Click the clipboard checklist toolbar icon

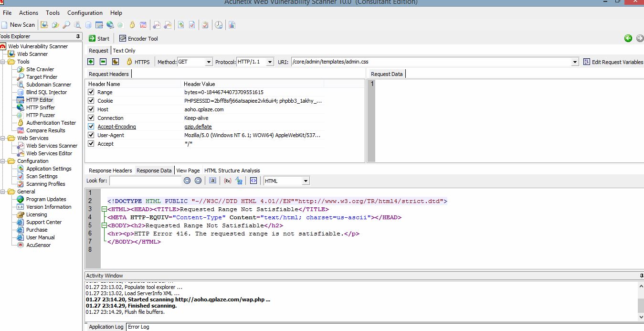pos(205,25)
